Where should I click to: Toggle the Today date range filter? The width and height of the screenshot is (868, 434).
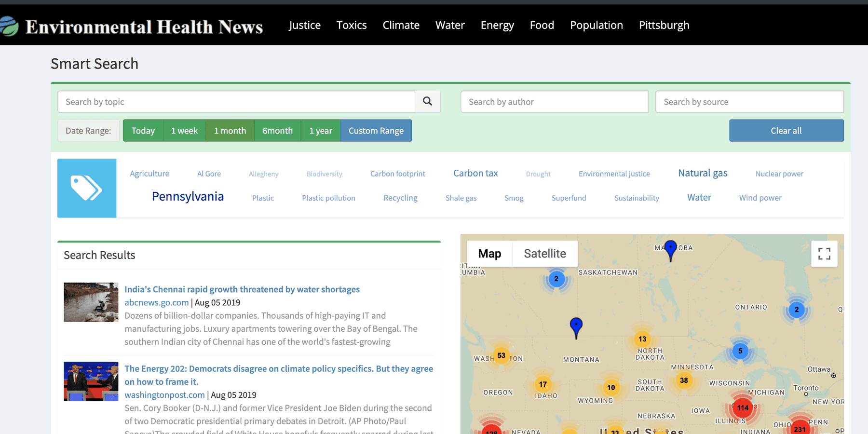[x=143, y=130]
